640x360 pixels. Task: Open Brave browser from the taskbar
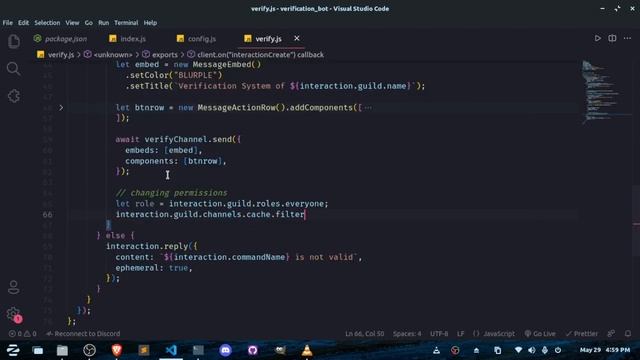tap(117, 350)
